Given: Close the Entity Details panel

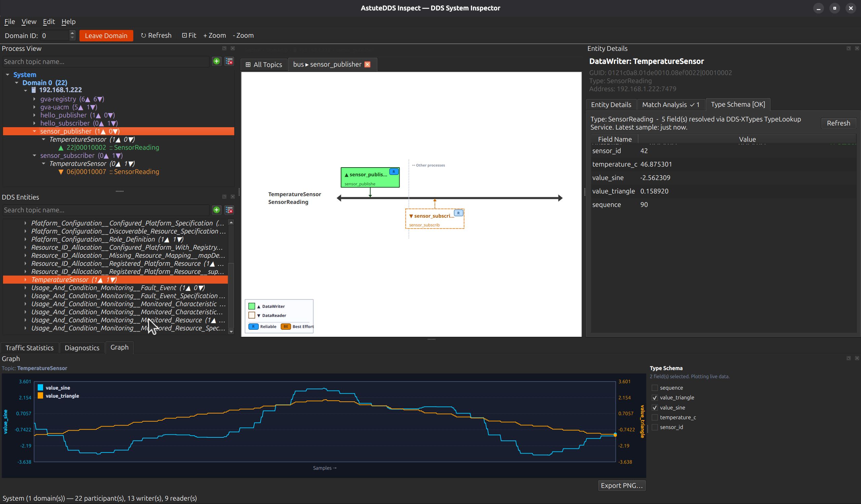Looking at the screenshot, I should point(857,48).
